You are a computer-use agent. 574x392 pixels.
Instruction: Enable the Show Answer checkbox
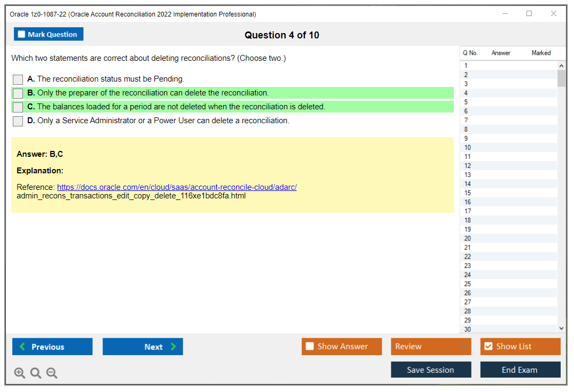point(309,346)
